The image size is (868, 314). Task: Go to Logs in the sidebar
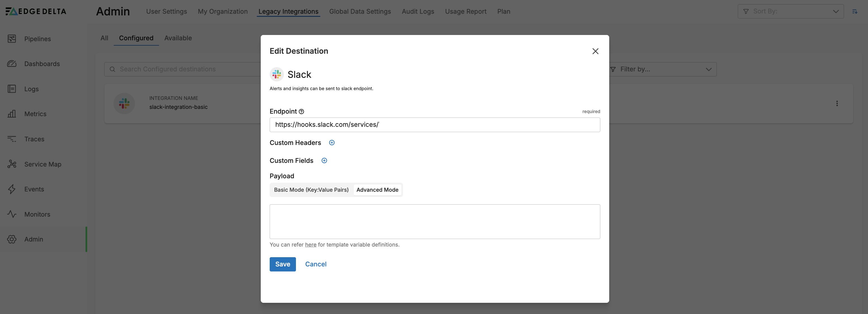31,89
